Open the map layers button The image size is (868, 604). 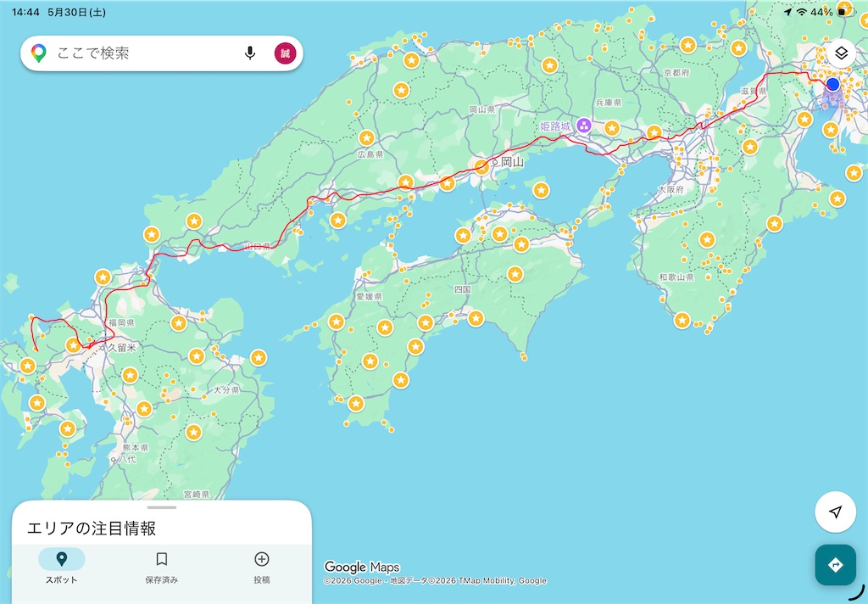[x=841, y=53]
